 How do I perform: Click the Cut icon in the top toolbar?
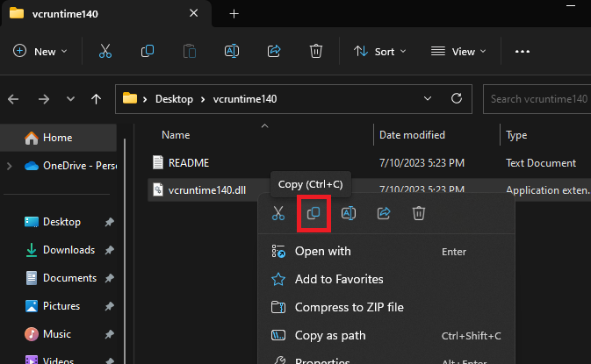pyautogui.click(x=105, y=52)
